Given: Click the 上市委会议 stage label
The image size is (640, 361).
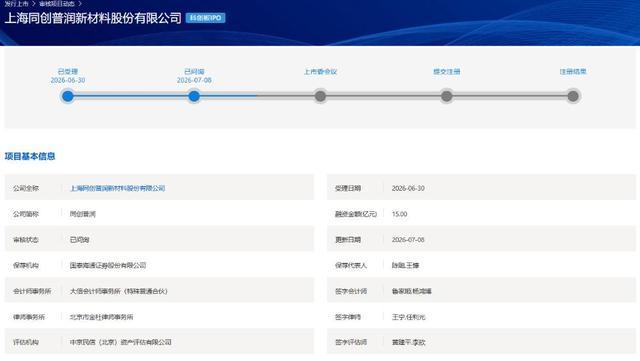Looking at the screenshot, I should point(320,71).
